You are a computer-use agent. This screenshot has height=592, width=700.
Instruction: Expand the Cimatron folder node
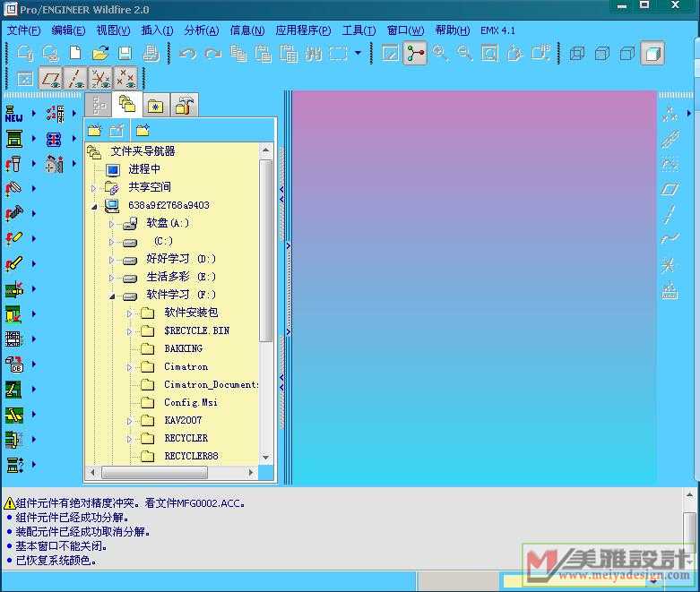click(x=129, y=367)
